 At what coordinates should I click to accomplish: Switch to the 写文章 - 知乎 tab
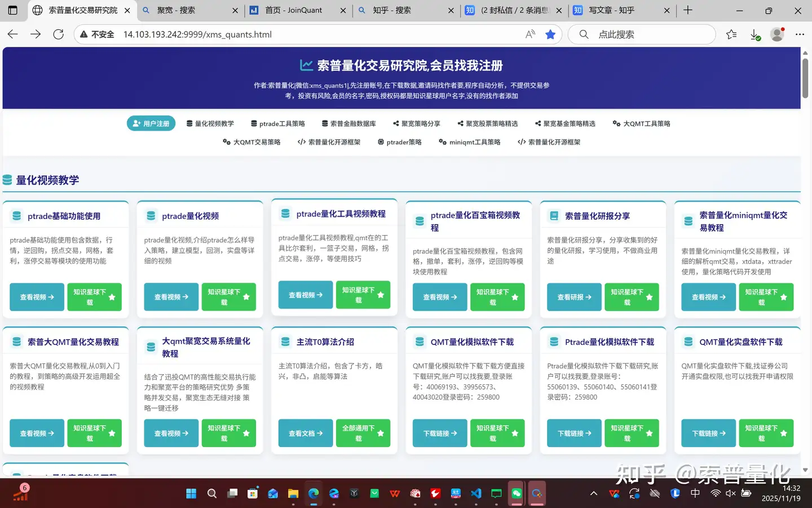pos(623,10)
